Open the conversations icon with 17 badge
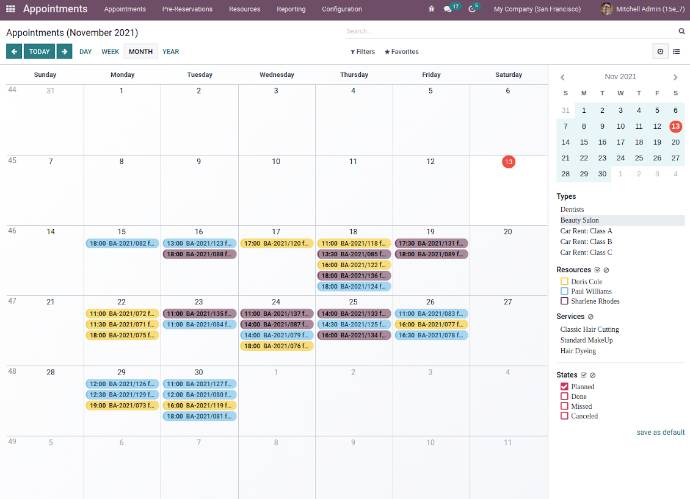Screen dimensions: 690x499 (449, 9)
